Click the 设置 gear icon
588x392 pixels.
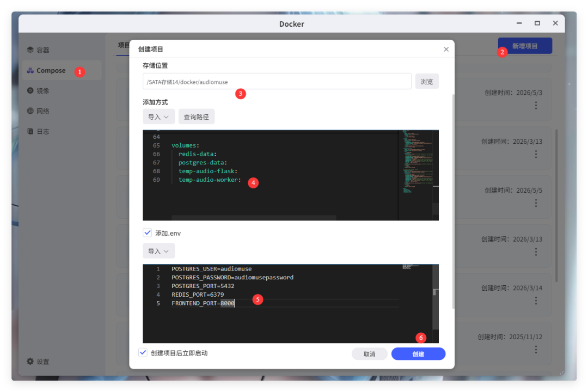tap(30, 361)
